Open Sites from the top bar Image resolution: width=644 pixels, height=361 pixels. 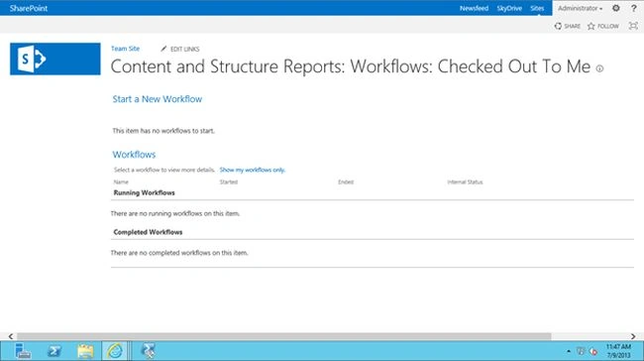pyautogui.click(x=537, y=8)
